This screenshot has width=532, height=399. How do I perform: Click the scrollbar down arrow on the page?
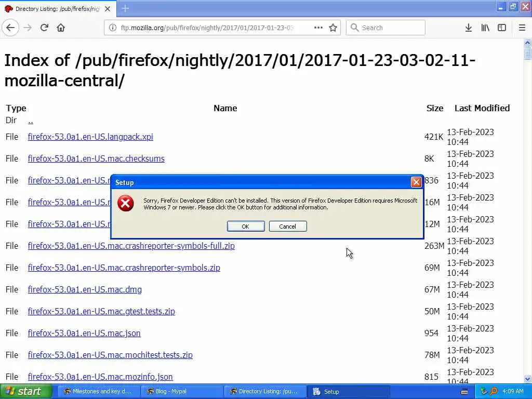[x=527, y=379]
